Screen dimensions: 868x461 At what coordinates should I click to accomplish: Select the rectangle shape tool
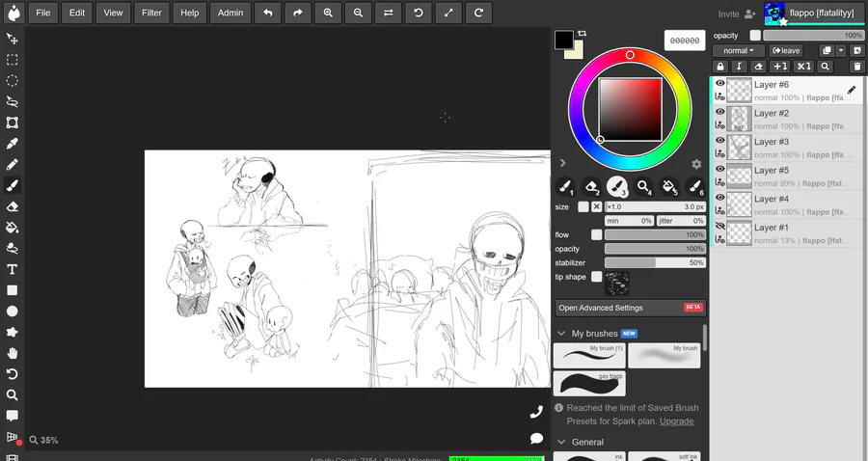point(12,290)
